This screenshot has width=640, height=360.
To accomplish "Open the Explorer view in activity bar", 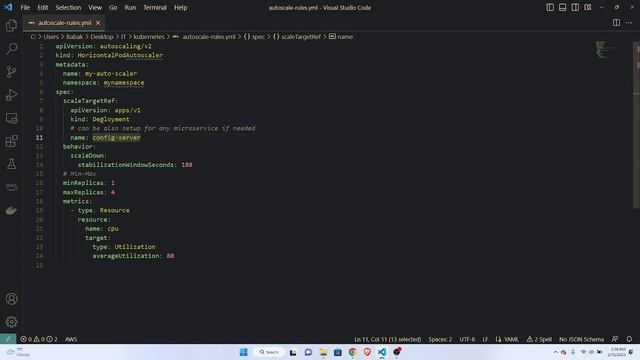I will 11,25.
